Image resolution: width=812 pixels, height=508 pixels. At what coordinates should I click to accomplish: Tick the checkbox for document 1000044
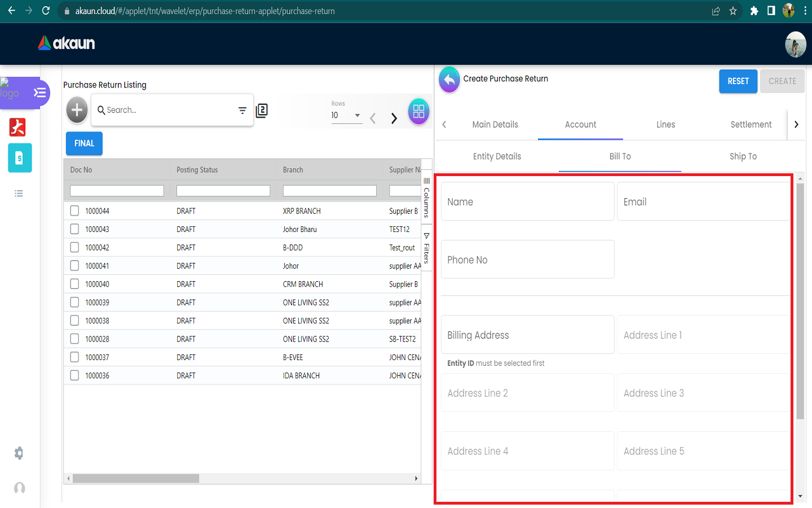[74, 211]
